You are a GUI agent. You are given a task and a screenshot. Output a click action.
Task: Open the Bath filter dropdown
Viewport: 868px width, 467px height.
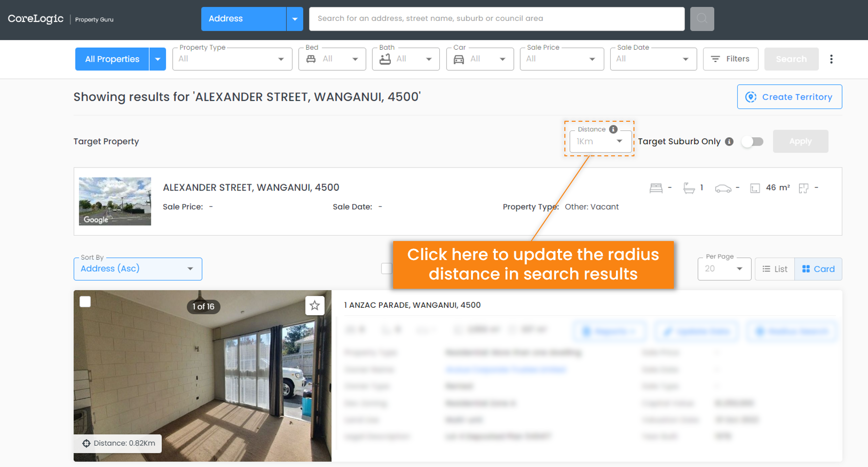[x=406, y=59]
